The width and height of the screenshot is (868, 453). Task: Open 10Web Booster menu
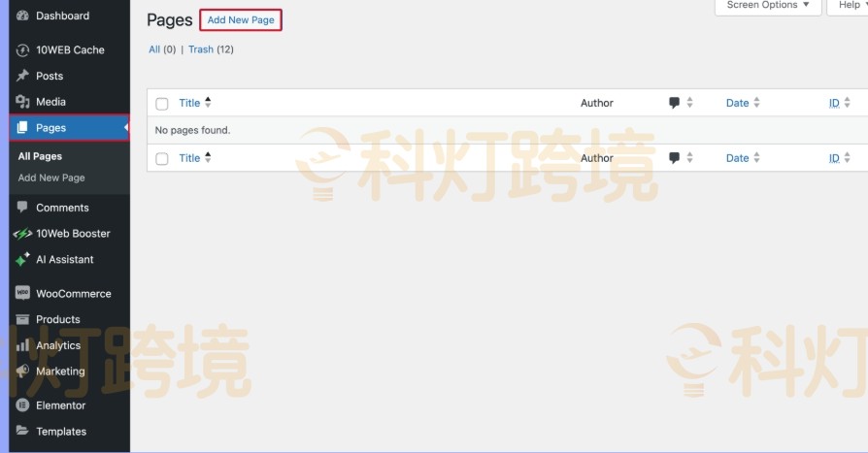(x=69, y=234)
